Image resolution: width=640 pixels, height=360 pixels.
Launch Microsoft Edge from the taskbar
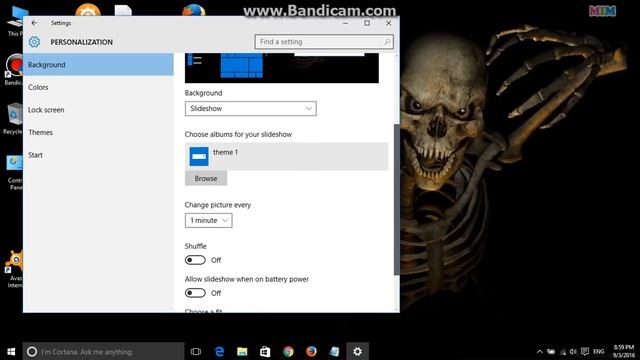point(219,351)
